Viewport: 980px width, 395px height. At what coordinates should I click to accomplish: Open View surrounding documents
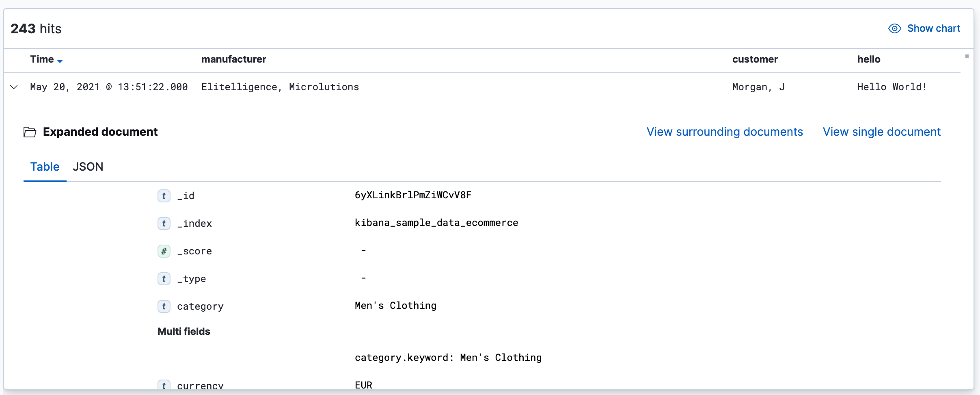(x=724, y=132)
